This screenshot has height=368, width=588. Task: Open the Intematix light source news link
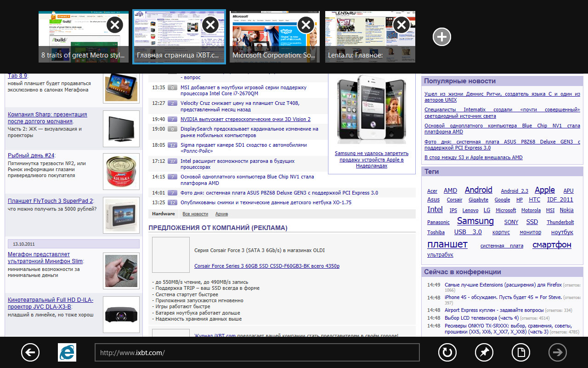[502, 113]
